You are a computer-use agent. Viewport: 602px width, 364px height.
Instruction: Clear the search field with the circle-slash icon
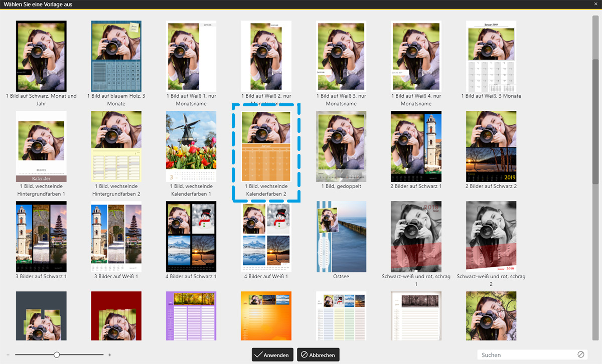tap(581, 354)
